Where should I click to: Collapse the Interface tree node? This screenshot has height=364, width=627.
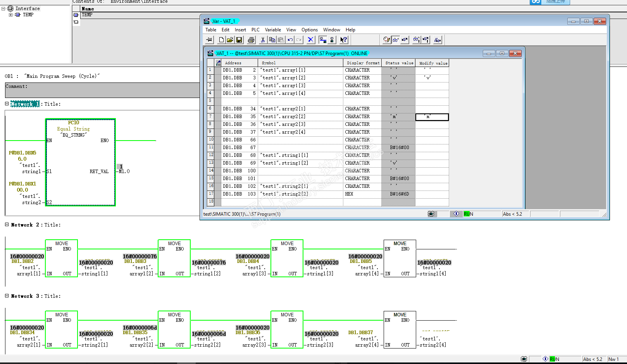[x=3, y=9]
